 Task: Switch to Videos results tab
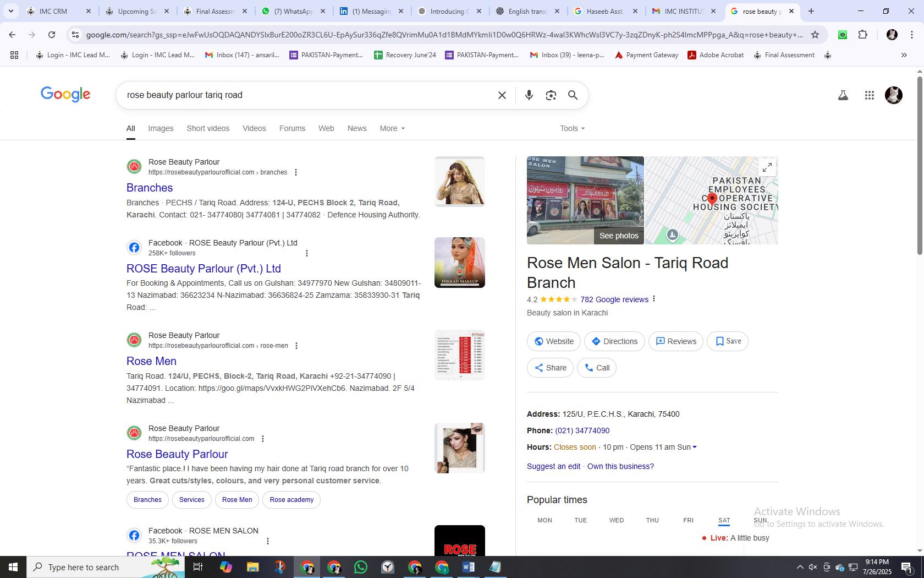pyautogui.click(x=254, y=128)
